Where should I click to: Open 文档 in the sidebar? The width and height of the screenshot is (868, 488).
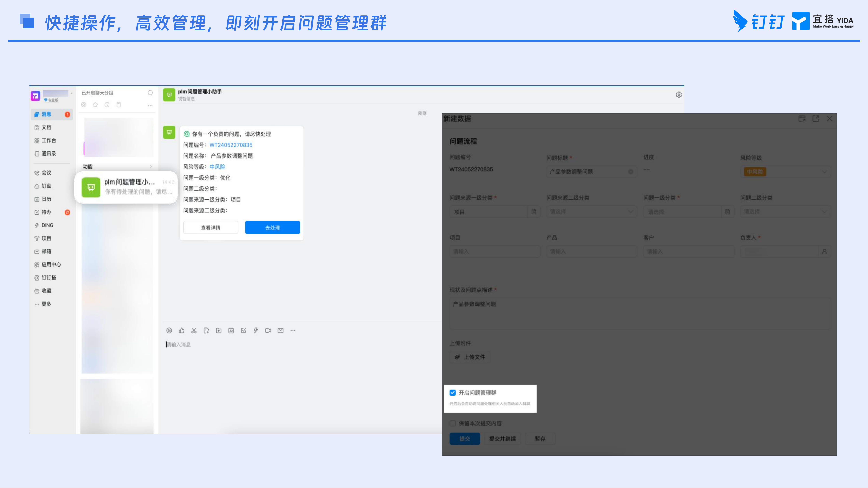[x=43, y=127]
